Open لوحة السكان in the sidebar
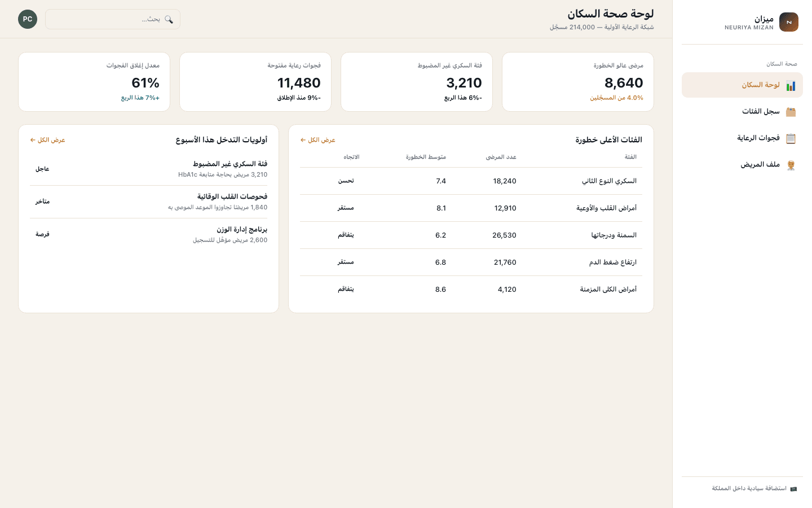 [742, 85]
